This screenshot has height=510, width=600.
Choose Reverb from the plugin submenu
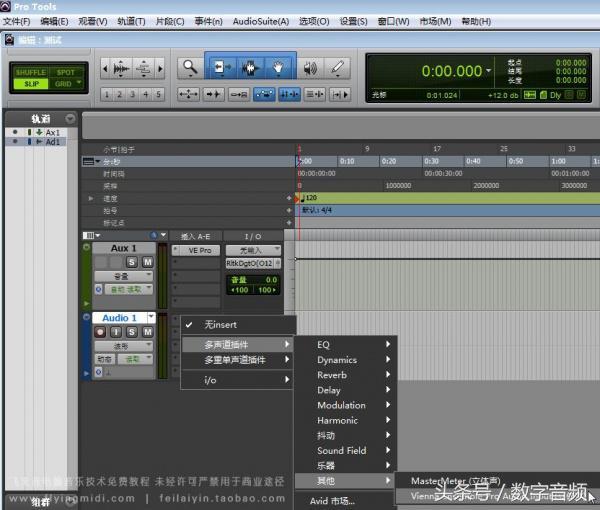click(331, 375)
